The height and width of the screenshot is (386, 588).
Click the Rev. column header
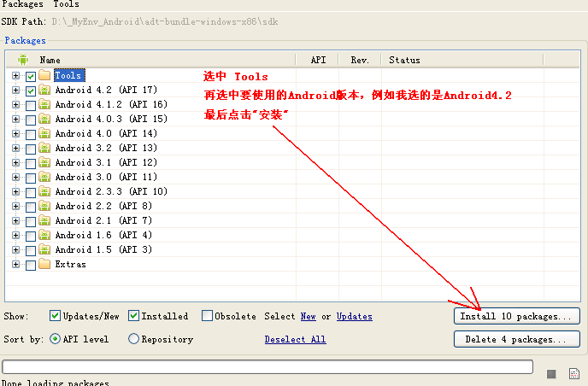coord(360,60)
